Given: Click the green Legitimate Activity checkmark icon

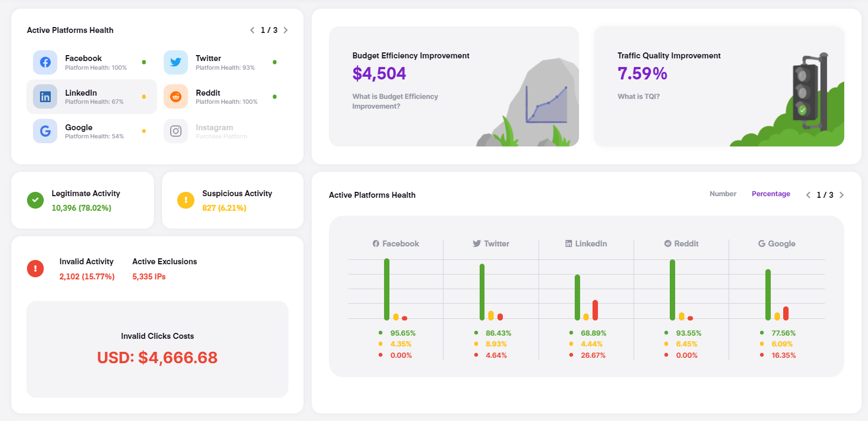Looking at the screenshot, I should pyautogui.click(x=35, y=201).
